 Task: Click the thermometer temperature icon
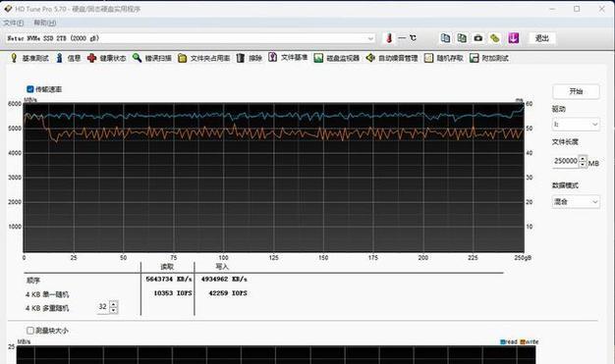(389, 38)
